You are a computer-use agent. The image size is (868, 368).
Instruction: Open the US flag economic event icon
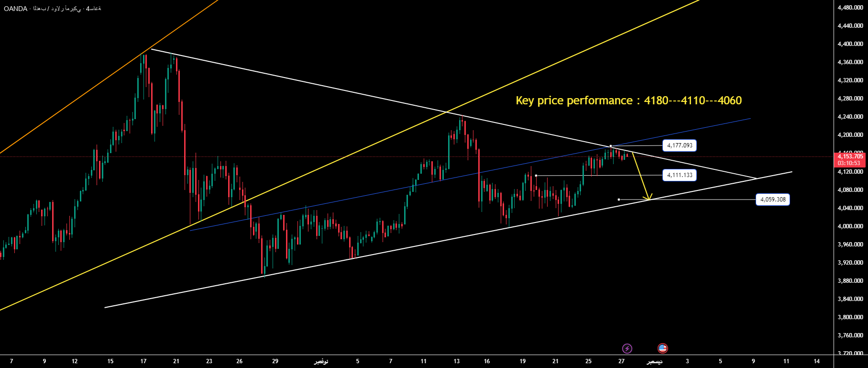tap(662, 348)
